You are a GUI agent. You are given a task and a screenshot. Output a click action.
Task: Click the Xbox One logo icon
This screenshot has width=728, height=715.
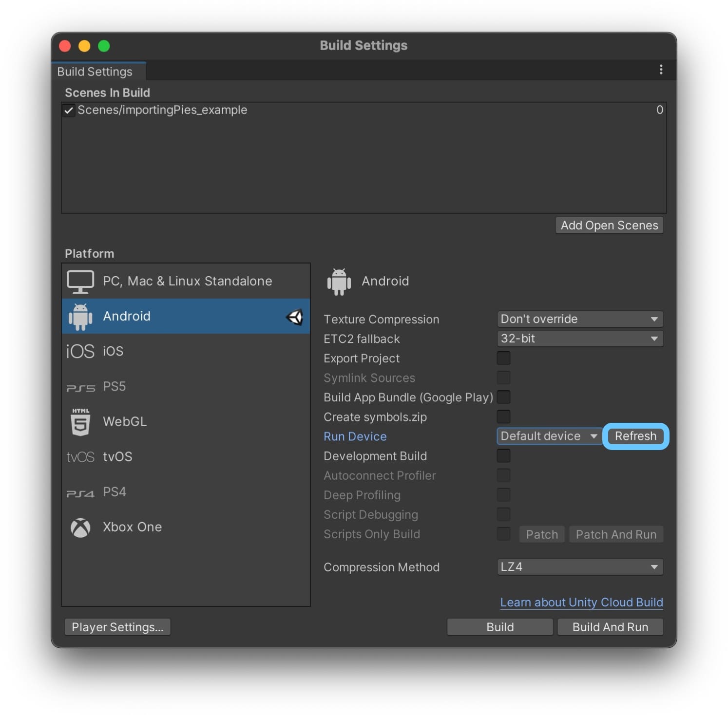click(80, 527)
